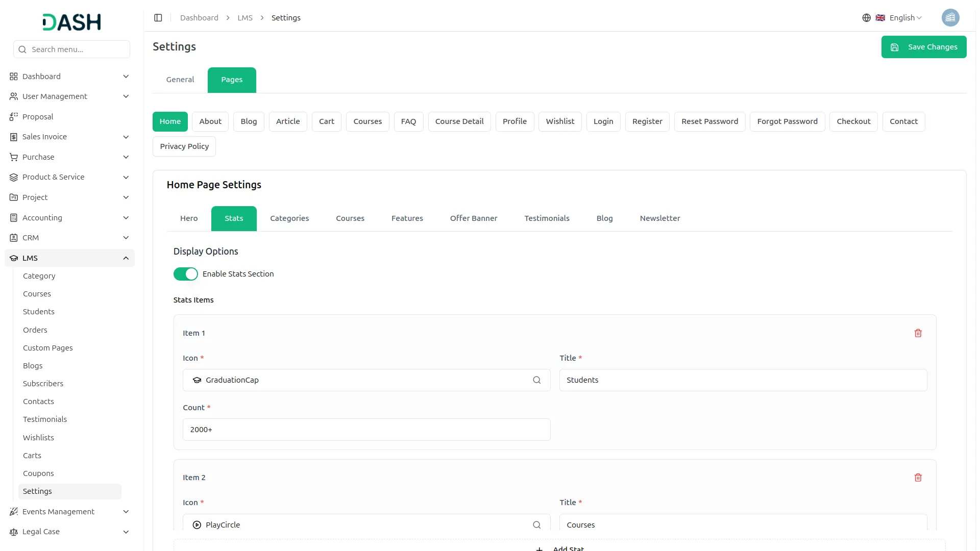Click search icon in PlayCircle icon field
Image resolution: width=980 pixels, height=551 pixels.
536,524
